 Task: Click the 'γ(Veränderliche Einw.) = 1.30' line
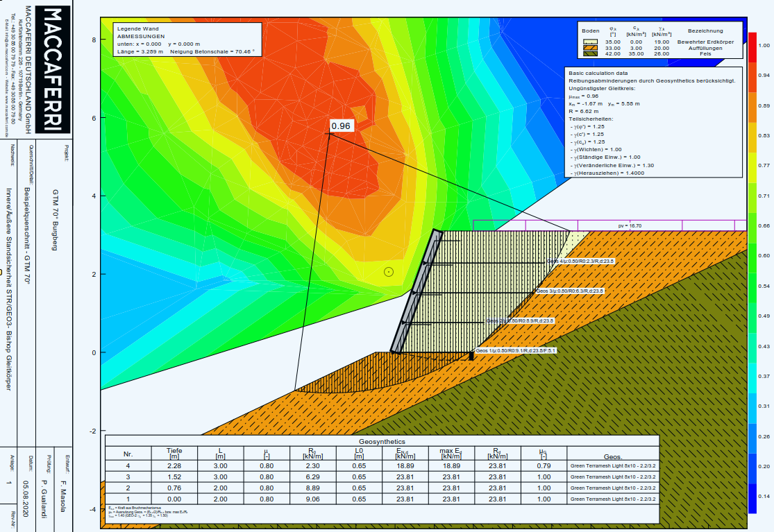click(612, 165)
